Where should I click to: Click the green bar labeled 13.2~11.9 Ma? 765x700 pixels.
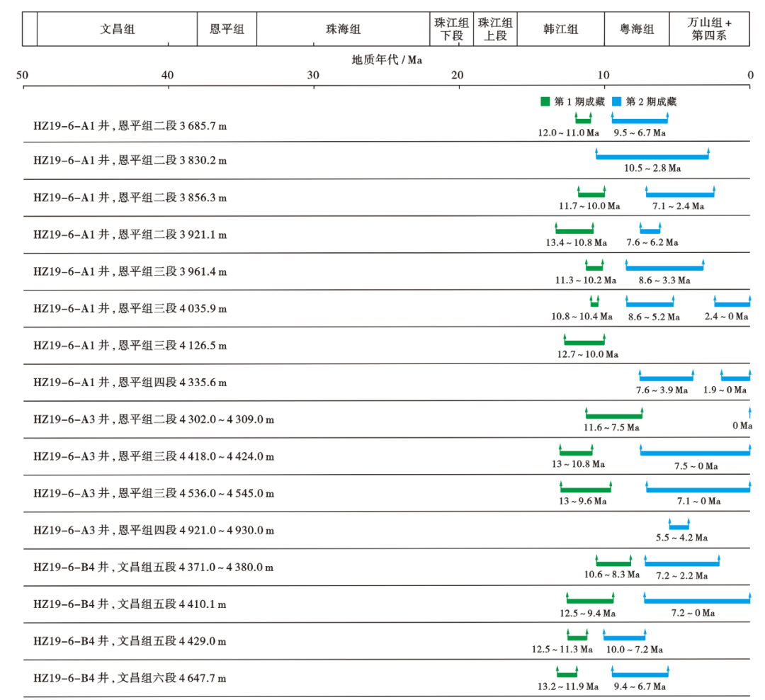click(x=567, y=672)
